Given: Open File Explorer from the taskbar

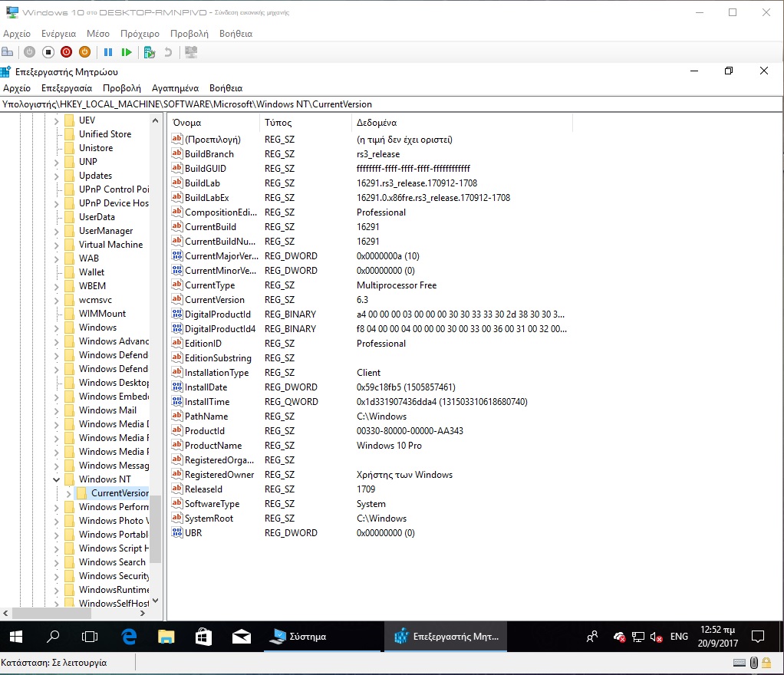Looking at the screenshot, I should (166, 637).
